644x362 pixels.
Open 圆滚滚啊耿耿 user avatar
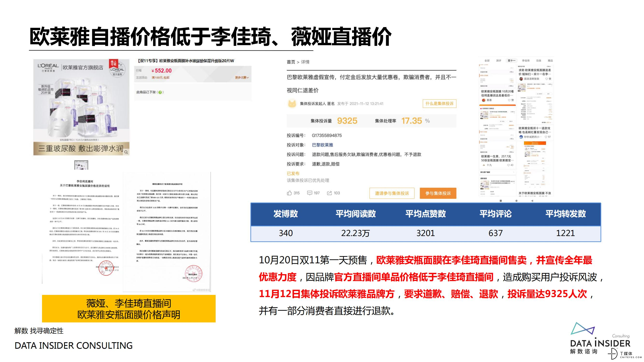click(521, 79)
